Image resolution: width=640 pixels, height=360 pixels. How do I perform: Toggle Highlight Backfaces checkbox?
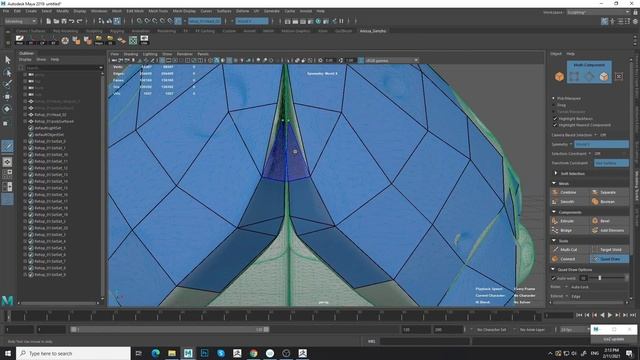(555, 118)
